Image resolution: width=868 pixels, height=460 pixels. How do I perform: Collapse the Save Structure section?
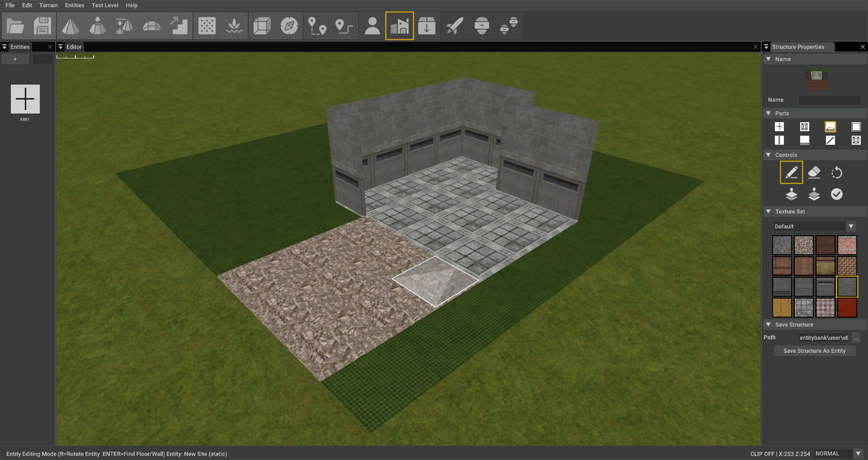pos(767,325)
